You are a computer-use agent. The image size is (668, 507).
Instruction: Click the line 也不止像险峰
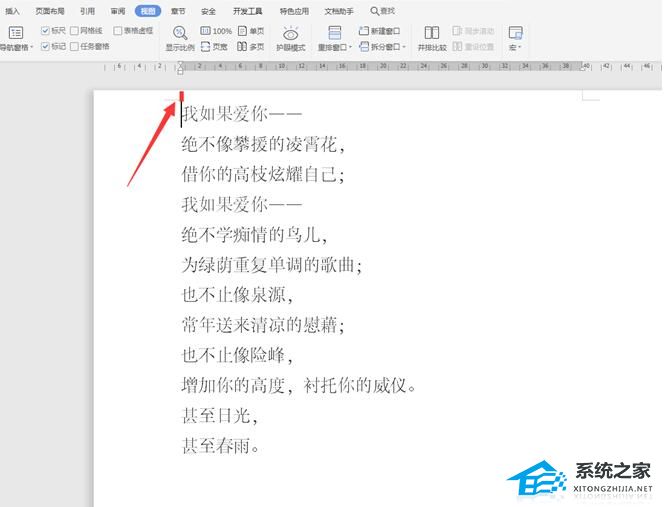coord(237,355)
